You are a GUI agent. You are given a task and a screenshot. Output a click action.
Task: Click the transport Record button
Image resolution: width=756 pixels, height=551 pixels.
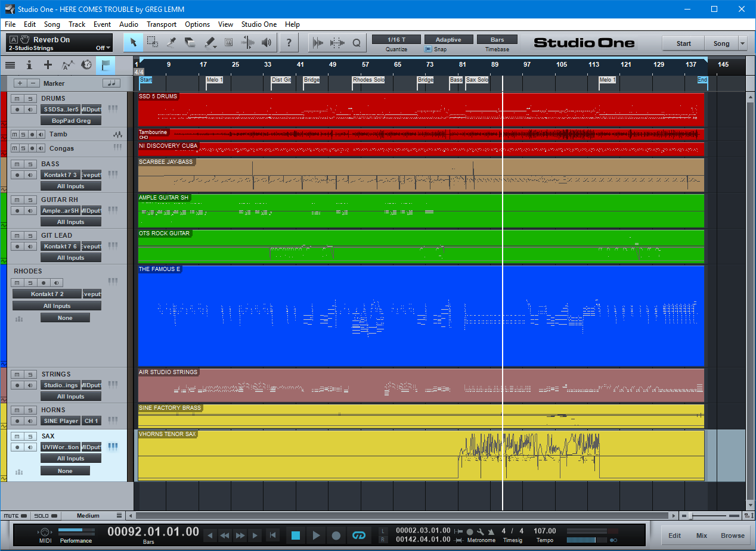tap(336, 536)
